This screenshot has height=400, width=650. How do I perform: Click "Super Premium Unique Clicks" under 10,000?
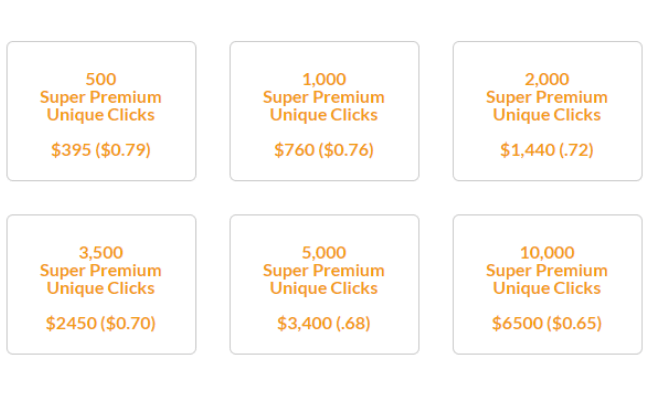pyautogui.click(x=547, y=279)
